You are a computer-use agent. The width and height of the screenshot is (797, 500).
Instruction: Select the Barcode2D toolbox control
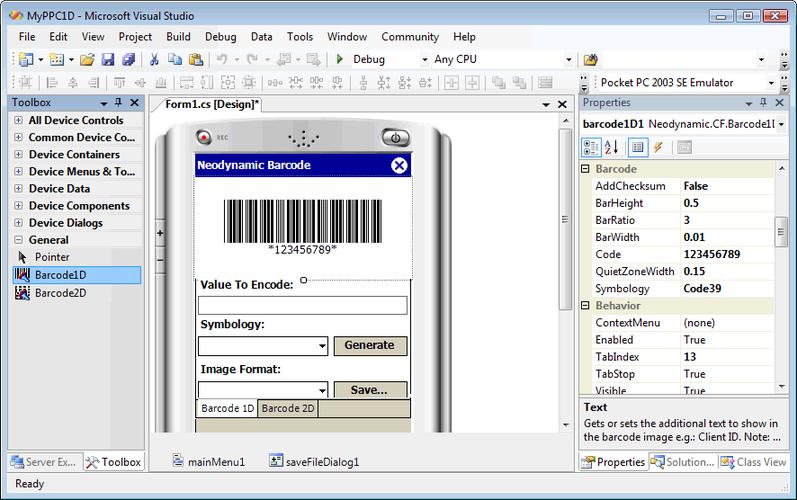pyautogui.click(x=60, y=292)
